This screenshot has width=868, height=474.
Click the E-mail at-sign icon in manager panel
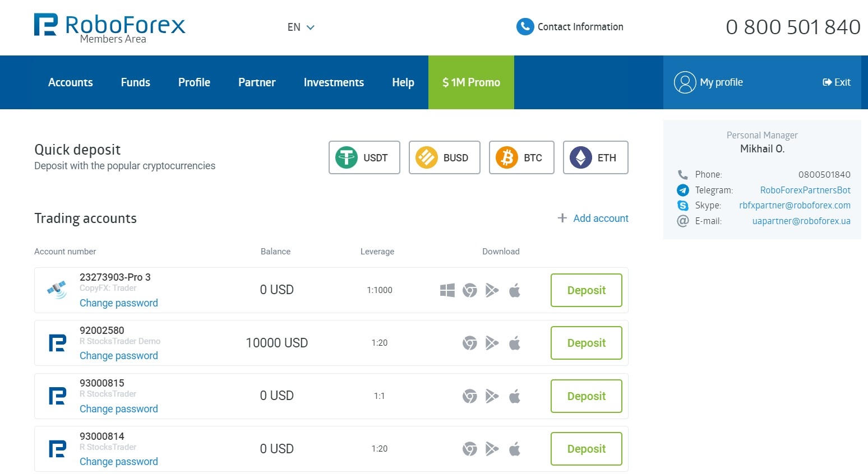tap(683, 221)
